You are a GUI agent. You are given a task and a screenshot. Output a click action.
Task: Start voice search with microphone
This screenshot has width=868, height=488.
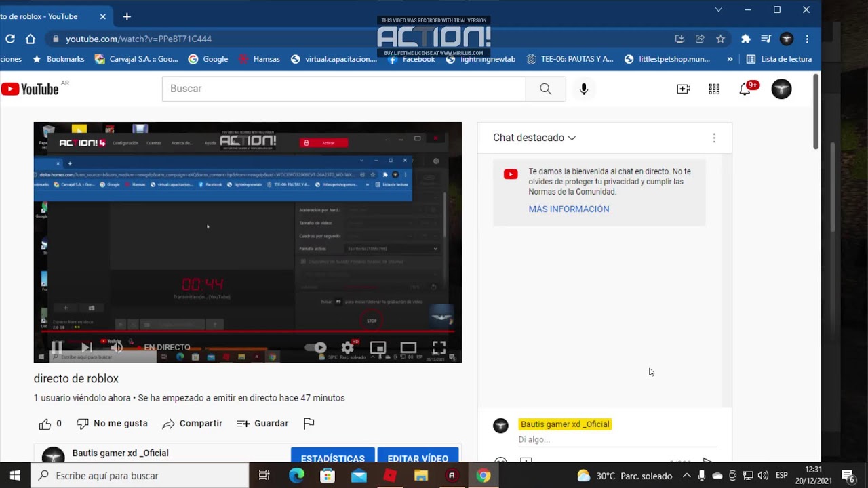pyautogui.click(x=583, y=89)
